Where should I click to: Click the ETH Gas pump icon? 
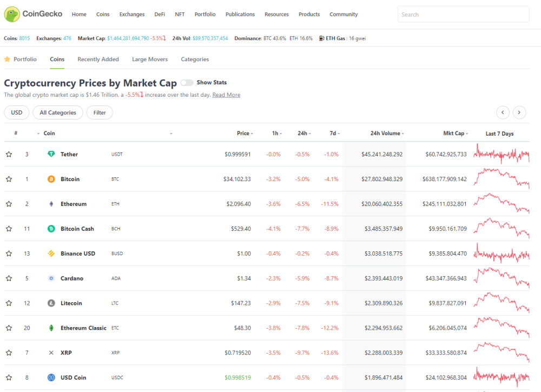pyautogui.click(x=321, y=38)
